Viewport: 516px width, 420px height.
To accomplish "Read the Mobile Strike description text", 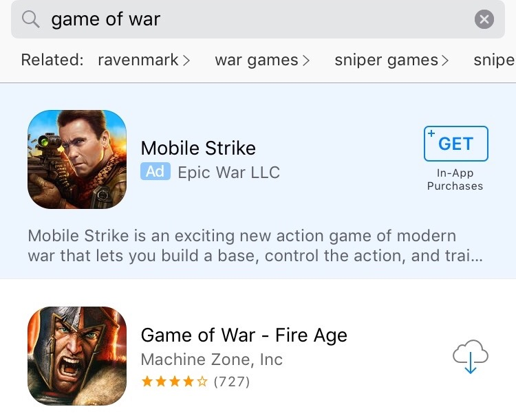I will (255, 245).
